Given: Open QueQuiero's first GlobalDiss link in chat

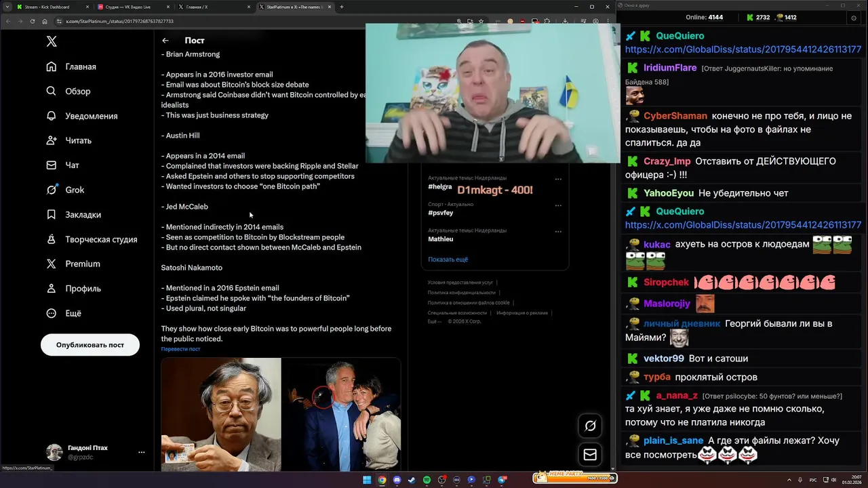Looking at the screenshot, I should (x=743, y=49).
